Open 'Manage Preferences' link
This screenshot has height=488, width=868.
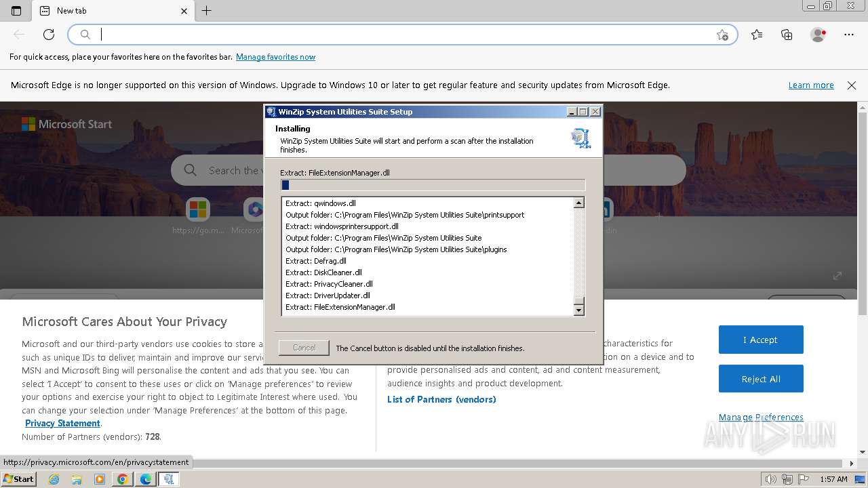pos(761,418)
